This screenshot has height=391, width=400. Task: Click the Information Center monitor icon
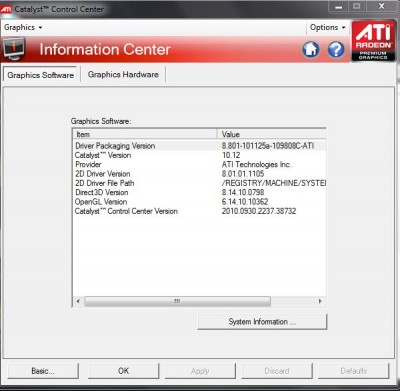click(14, 49)
